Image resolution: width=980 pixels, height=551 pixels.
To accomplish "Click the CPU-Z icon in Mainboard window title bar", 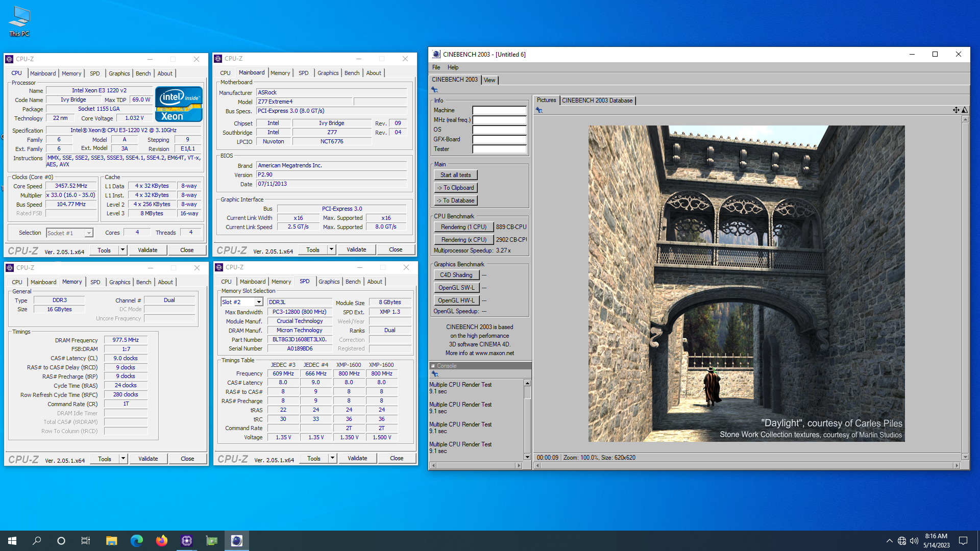I will pos(218,59).
